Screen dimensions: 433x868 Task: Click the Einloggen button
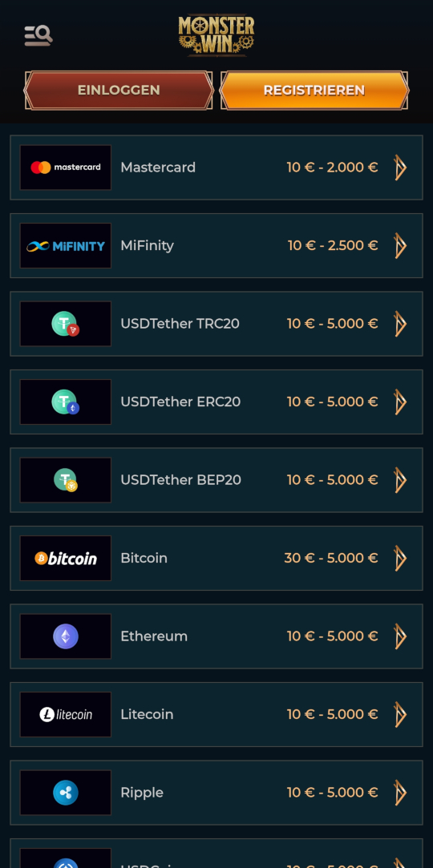tap(119, 91)
